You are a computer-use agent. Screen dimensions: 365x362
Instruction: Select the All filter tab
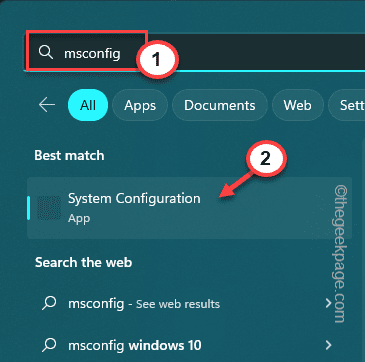pos(88,105)
